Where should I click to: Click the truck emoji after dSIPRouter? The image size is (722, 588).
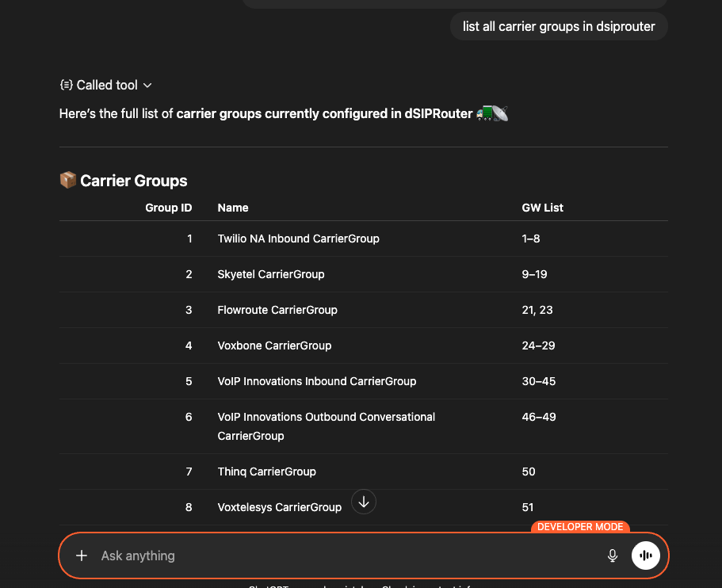coord(484,113)
